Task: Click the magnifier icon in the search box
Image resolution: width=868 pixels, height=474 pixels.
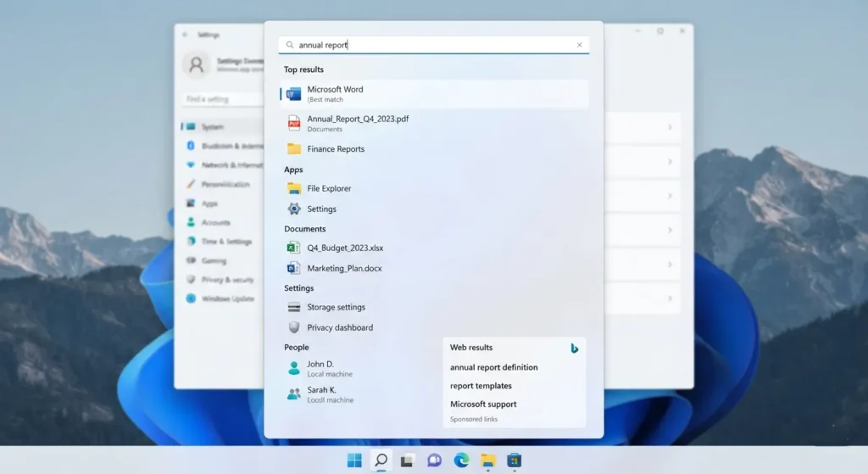Action: [290, 45]
